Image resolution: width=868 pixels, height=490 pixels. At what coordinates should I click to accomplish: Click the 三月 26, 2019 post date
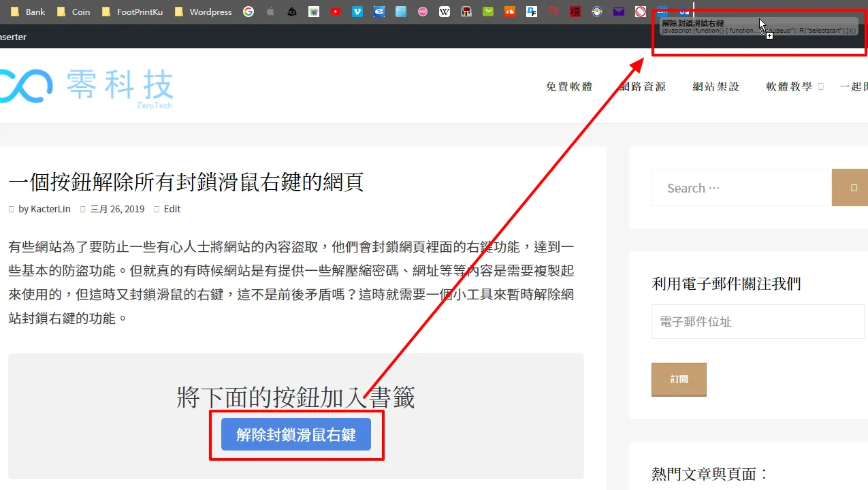117,209
